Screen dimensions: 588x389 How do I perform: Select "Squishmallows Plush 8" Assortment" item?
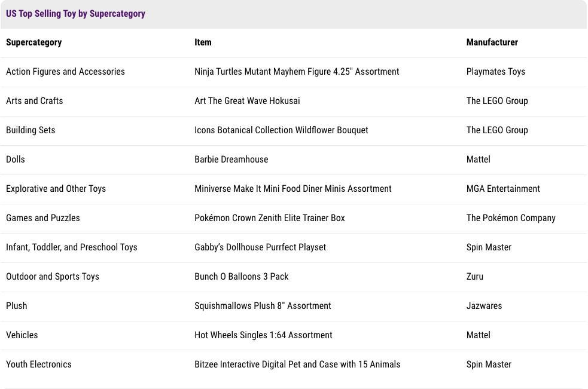(263, 306)
